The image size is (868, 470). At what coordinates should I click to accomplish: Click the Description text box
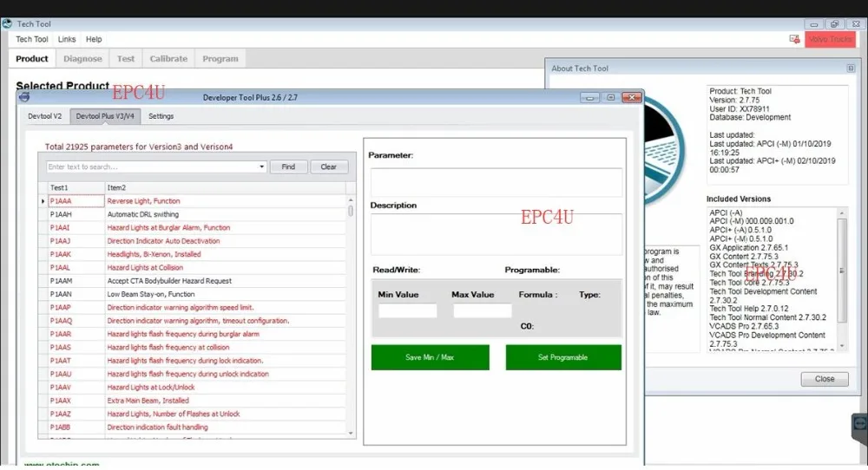[496, 234]
